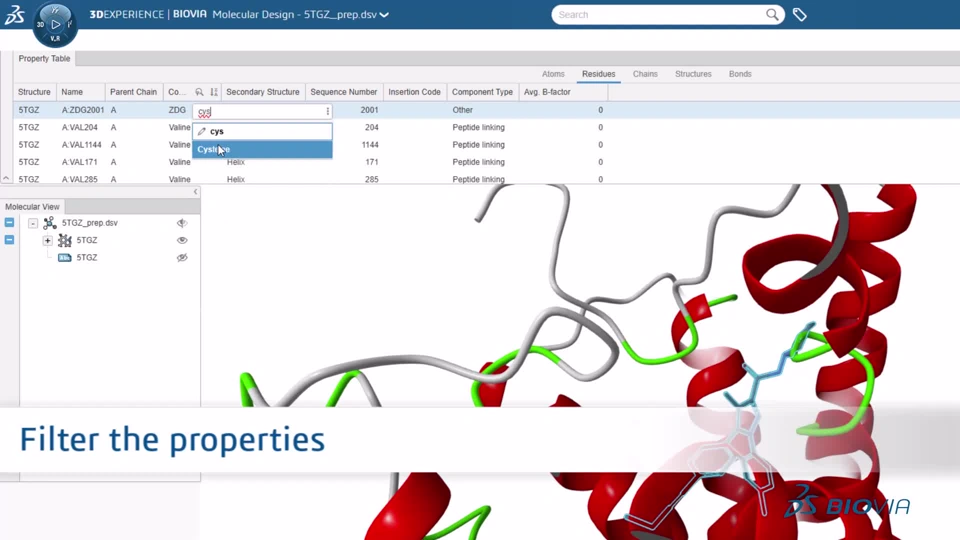
Task: Sort by the Sequence Number column header
Action: [343, 92]
